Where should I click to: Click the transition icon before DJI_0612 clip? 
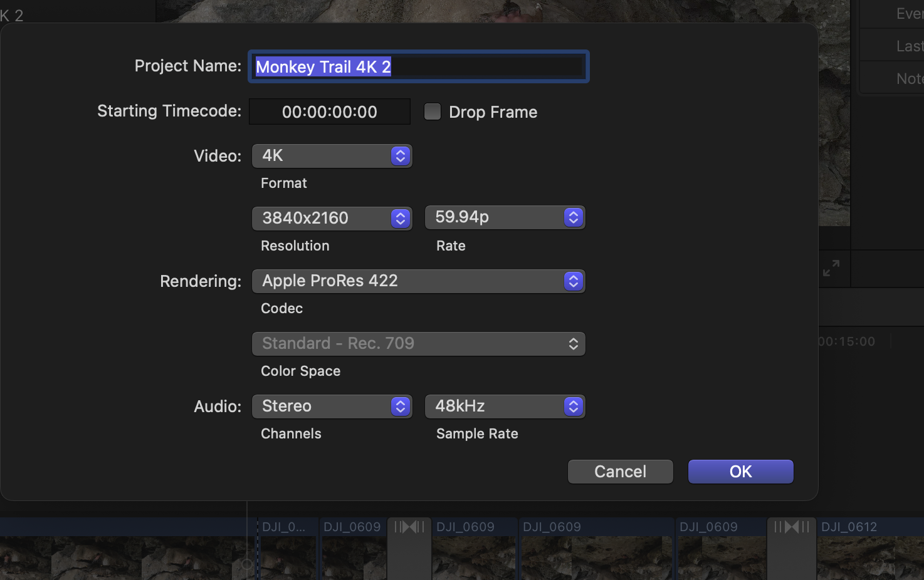pyautogui.click(x=792, y=527)
